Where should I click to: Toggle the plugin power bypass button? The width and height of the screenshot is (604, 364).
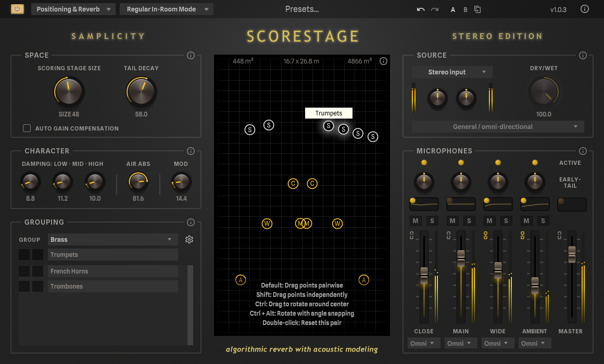tap(17, 9)
